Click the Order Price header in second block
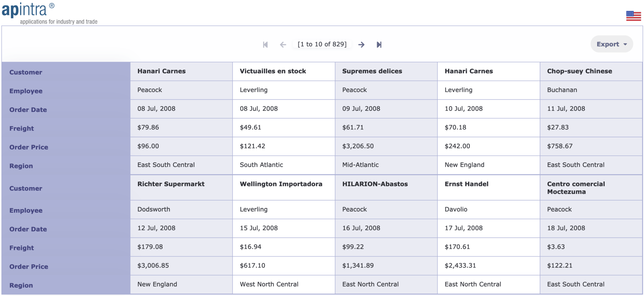The image size is (644, 296). coord(29,267)
